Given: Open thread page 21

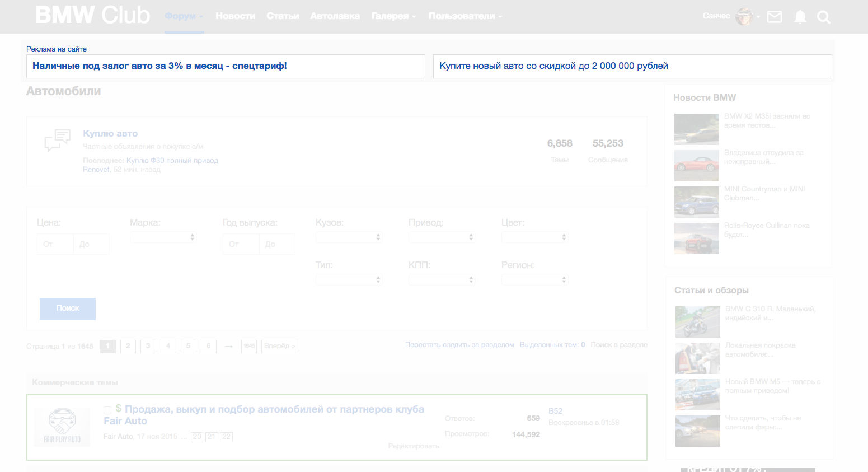Looking at the screenshot, I should (212, 437).
